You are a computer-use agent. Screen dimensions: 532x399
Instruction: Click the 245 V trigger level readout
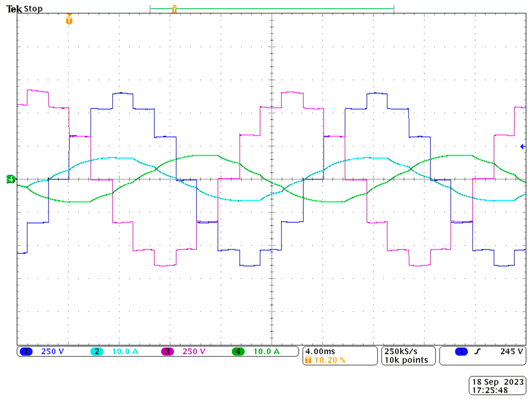point(512,352)
